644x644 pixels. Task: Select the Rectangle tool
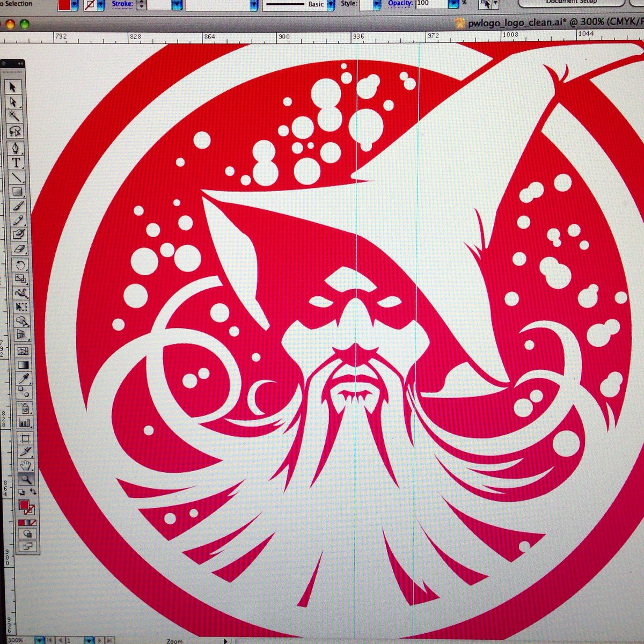18,192
